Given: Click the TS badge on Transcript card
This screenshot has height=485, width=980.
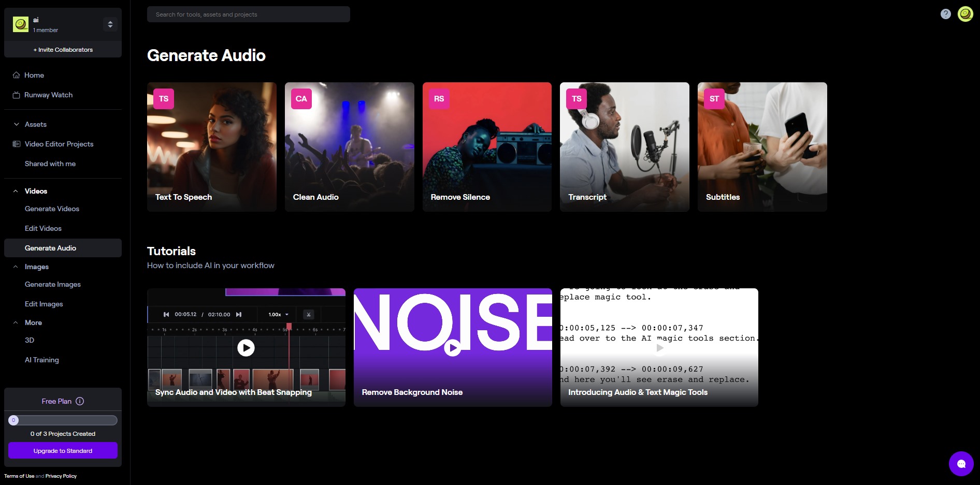Looking at the screenshot, I should (x=577, y=99).
